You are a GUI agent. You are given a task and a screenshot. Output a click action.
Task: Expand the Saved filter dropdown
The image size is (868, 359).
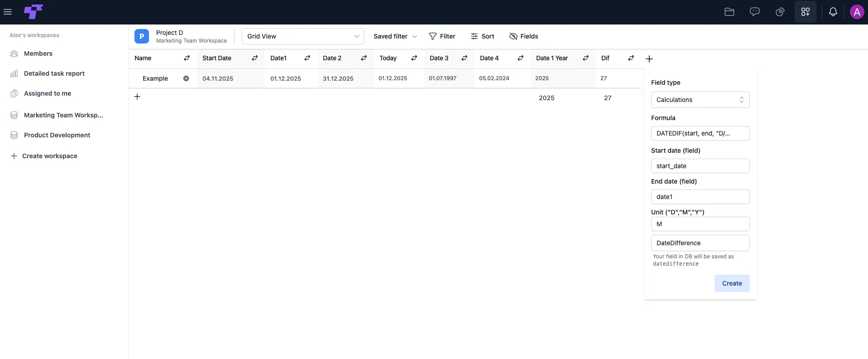pos(395,36)
